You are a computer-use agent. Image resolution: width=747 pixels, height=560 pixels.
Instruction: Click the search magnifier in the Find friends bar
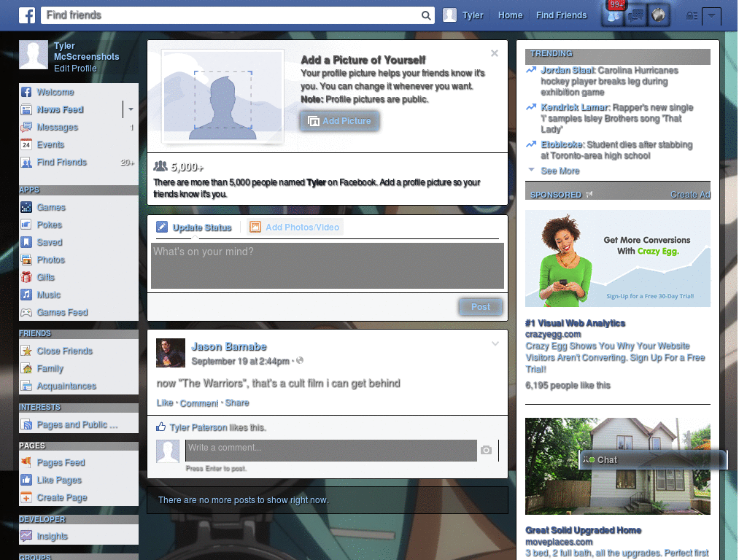[x=425, y=15]
